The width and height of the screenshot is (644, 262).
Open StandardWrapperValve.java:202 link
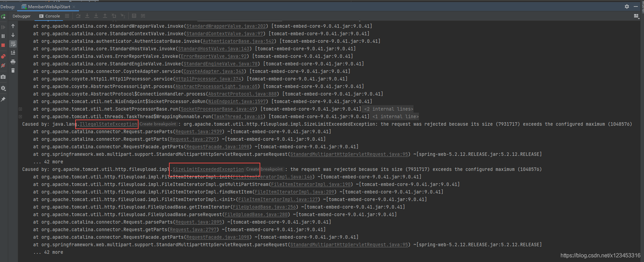tap(226, 26)
